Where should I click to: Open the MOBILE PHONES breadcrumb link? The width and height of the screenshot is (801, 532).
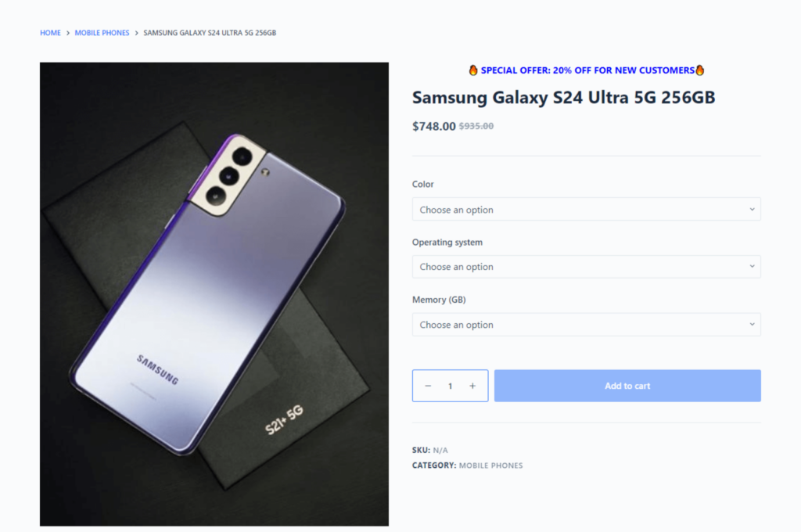point(102,33)
